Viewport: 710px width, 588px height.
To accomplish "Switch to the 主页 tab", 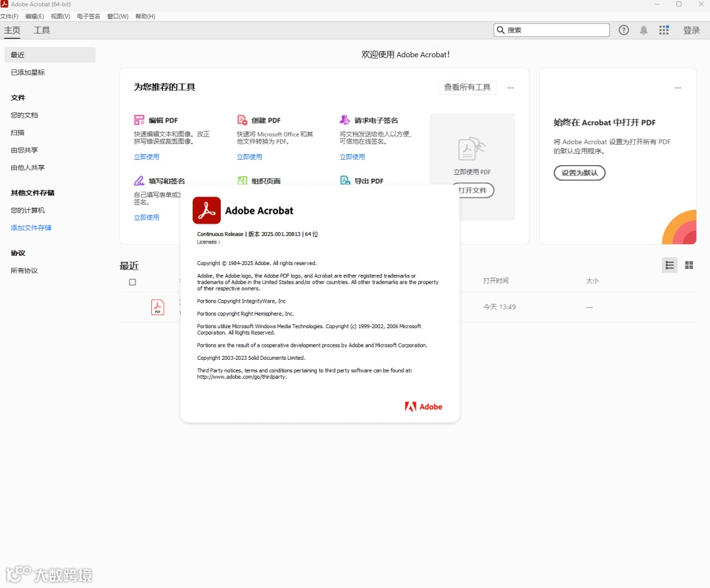I will (x=12, y=30).
